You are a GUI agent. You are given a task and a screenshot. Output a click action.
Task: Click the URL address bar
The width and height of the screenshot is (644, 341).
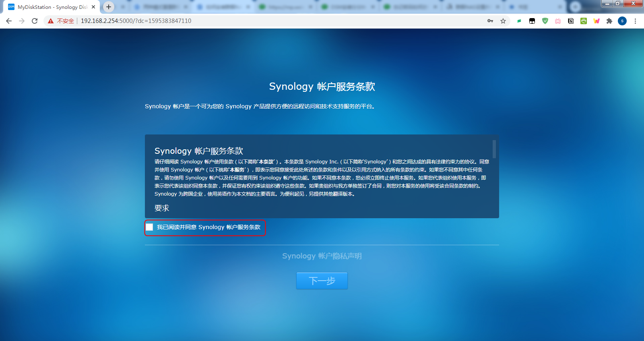coord(278,21)
